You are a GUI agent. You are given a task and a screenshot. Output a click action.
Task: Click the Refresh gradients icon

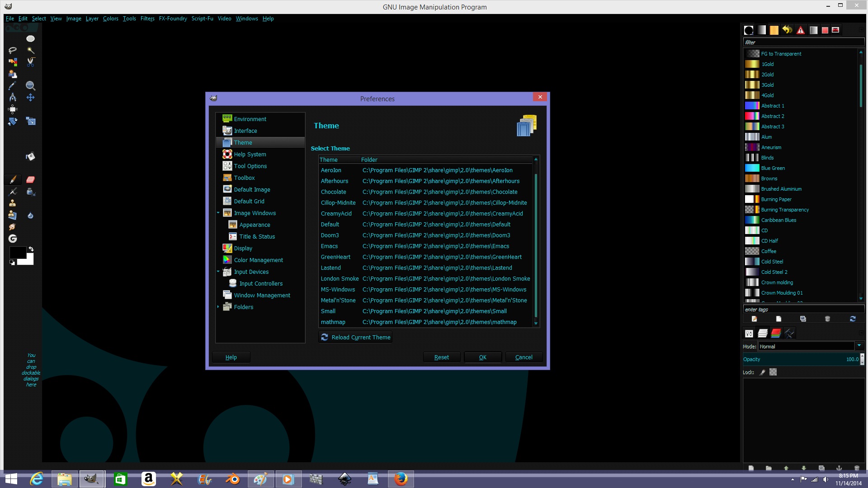pyautogui.click(x=853, y=319)
